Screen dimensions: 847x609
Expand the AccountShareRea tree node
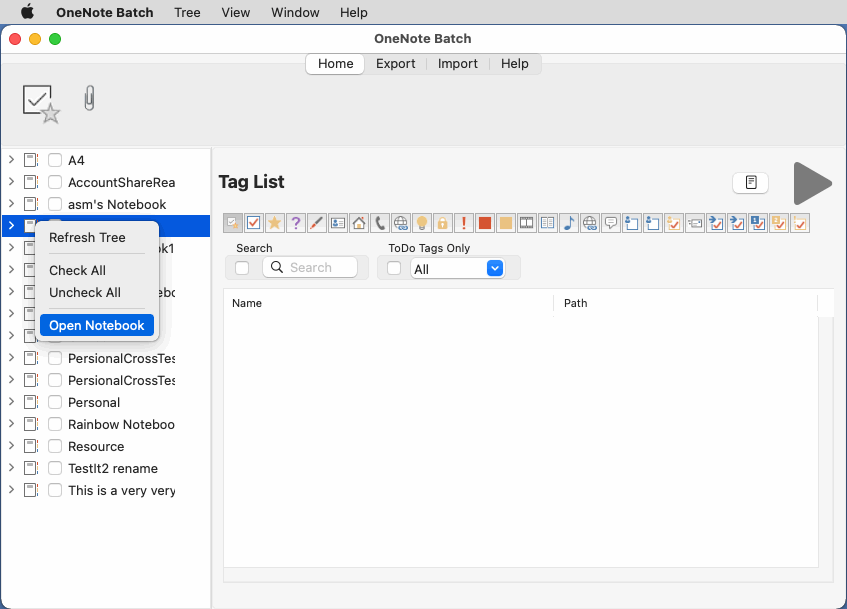[x=11, y=182]
